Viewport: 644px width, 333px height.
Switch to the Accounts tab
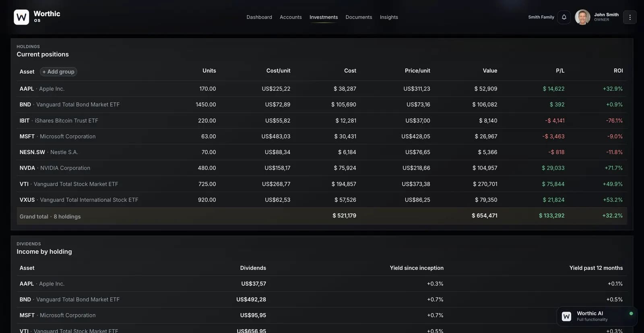click(x=291, y=17)
